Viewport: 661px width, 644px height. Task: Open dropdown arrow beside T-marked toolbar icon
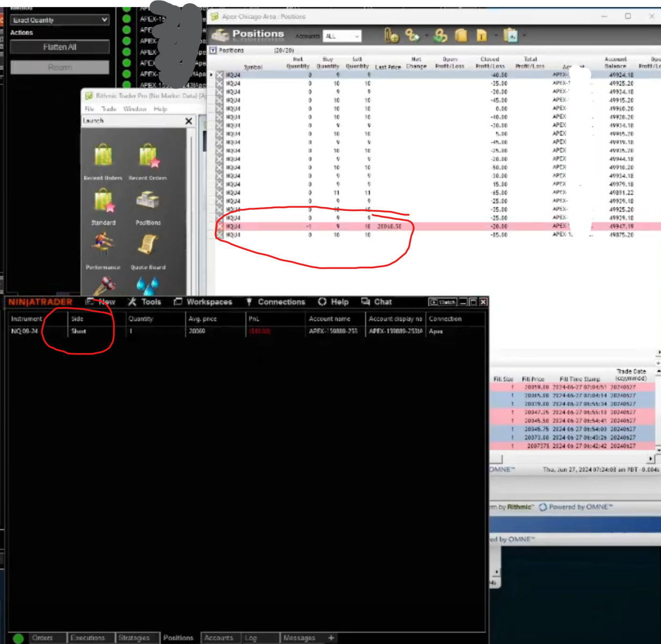pyautogui.click(x=495, y=36)
